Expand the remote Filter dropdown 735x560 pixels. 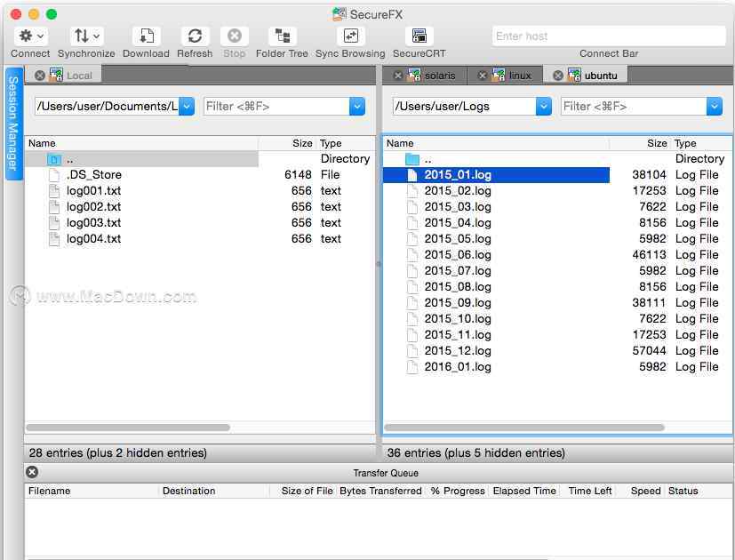[x=715, y=107]
